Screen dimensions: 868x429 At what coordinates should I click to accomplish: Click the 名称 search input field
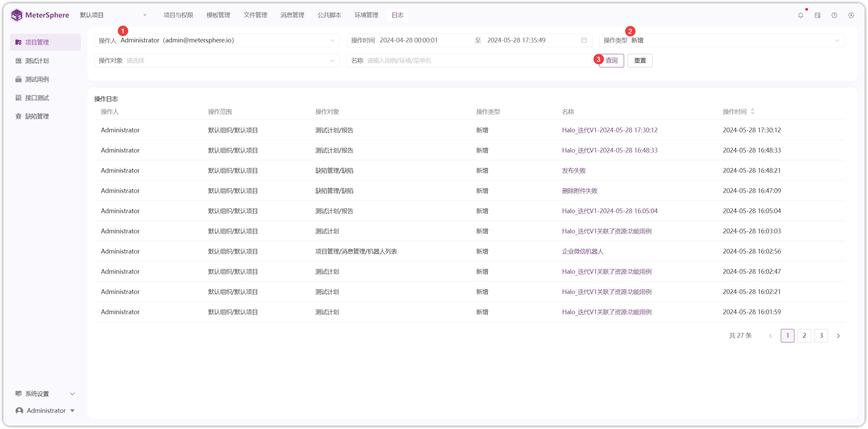tap(469, 61)
